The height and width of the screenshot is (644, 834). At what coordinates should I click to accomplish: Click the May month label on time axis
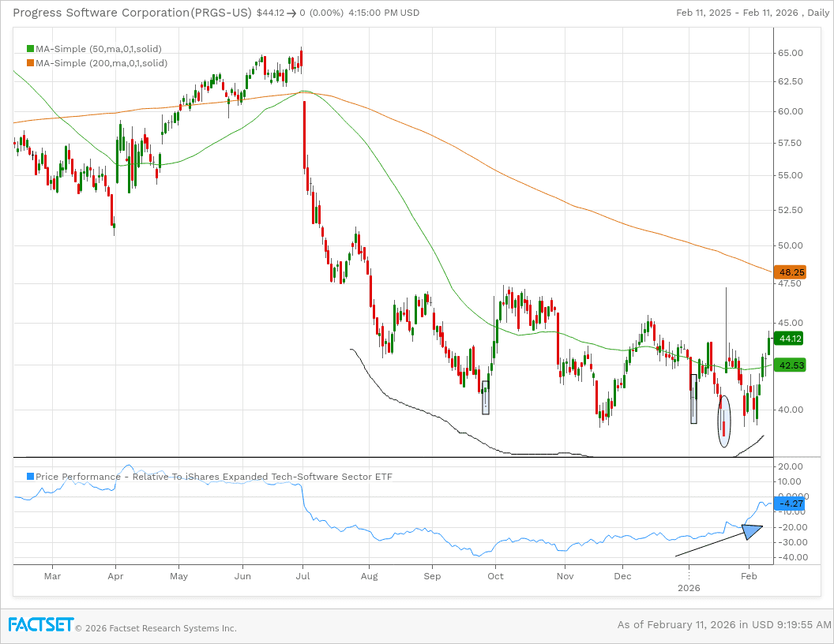[x=178, y=576]
